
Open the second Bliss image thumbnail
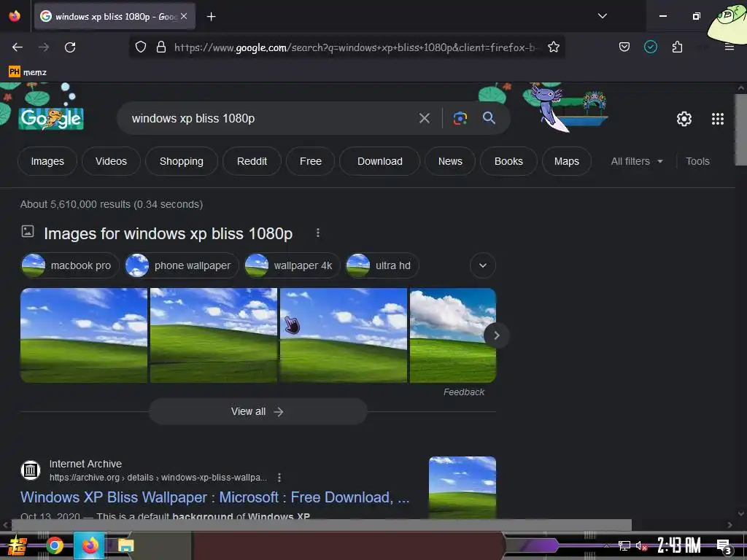214,335
